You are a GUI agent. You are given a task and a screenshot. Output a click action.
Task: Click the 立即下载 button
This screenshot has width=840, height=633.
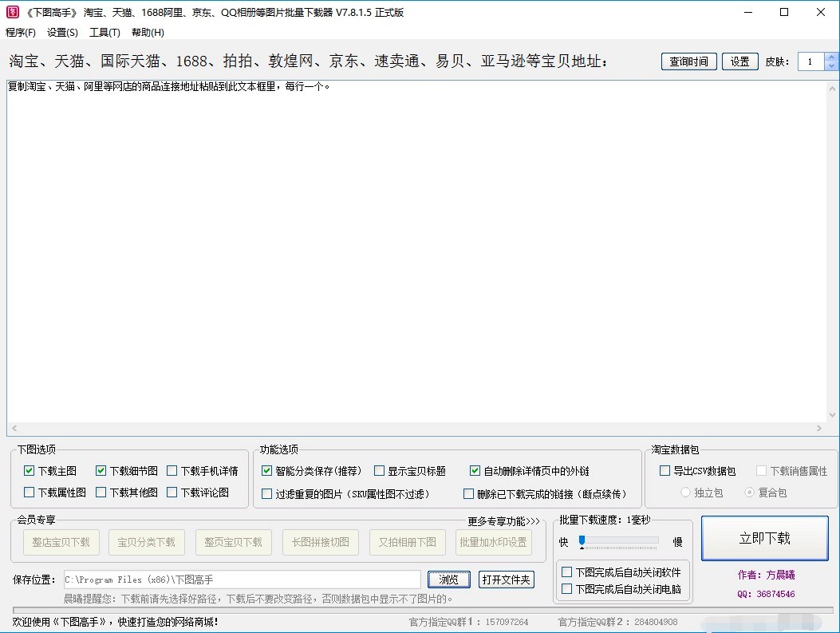click(x=765, y=538)
